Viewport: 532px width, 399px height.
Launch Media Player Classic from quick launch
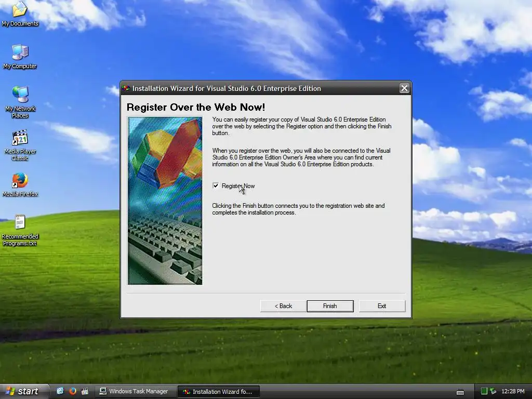[85, 391]
